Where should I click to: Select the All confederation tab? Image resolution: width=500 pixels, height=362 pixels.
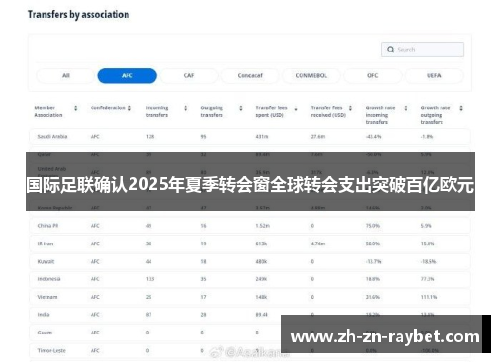click(x=66, y=75)
